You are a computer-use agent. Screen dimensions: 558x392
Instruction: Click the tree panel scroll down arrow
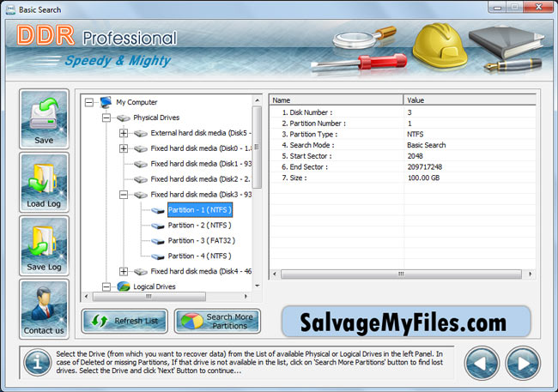pyautogui.click(x=258, y=286)
